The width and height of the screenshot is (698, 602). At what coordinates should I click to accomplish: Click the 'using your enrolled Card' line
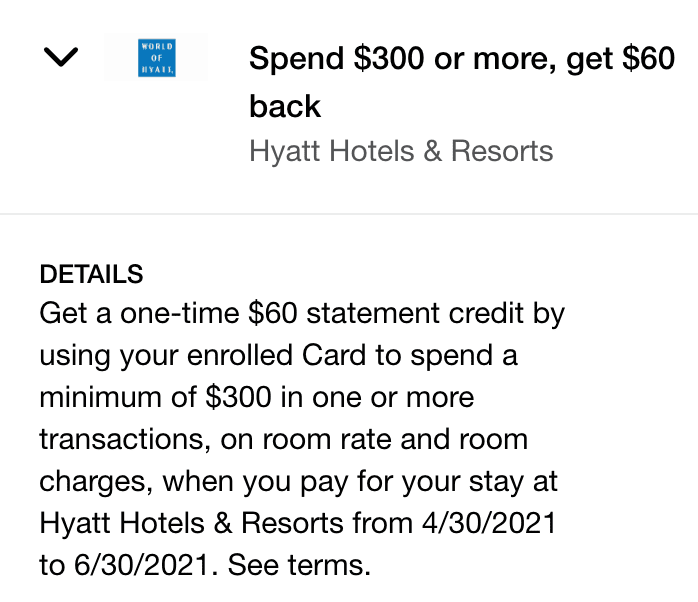point(278,356)
